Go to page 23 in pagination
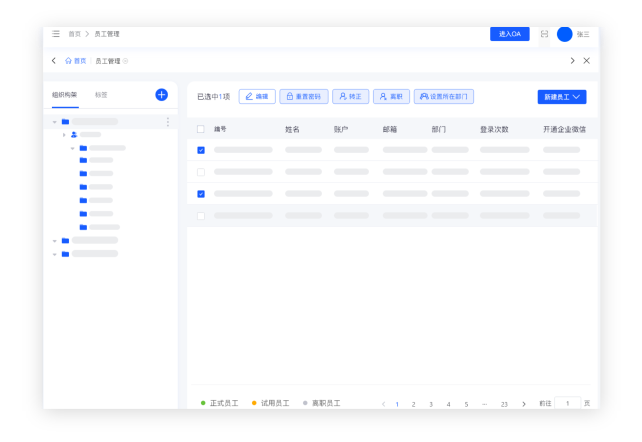Image resolution: width=642 pixels, height=442 pixels. point(504,404)
